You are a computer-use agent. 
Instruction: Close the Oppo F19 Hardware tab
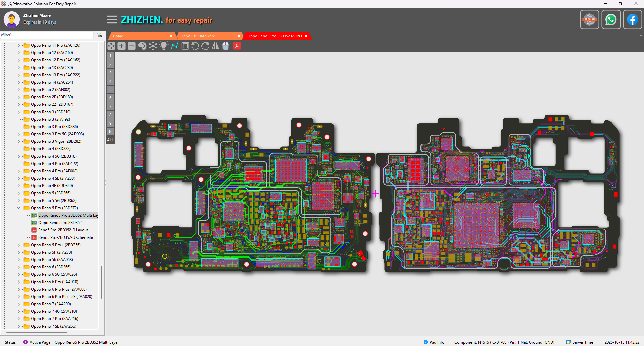(x=239, y=36)
